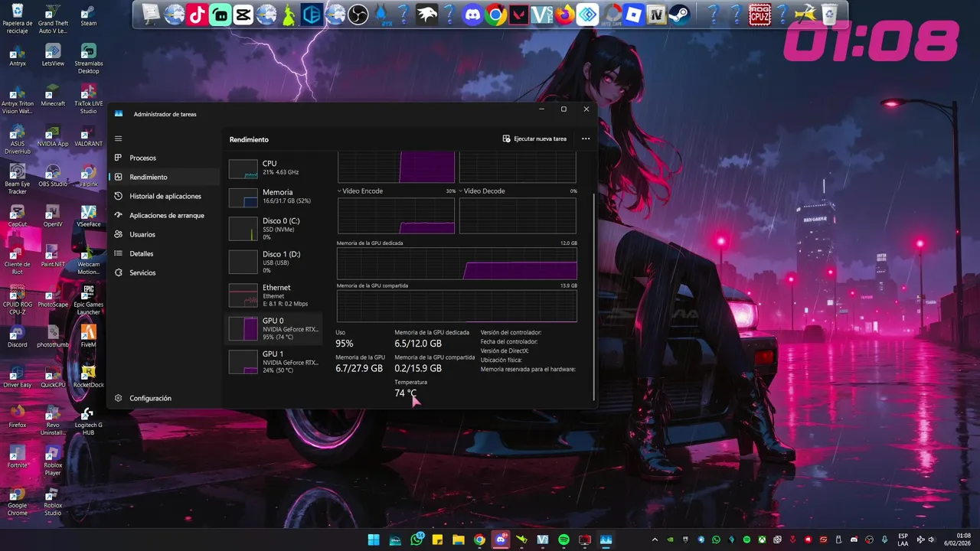Select the GPU 1 entry
This screenshot has height=551, width=980.
[x=275, y=361]
